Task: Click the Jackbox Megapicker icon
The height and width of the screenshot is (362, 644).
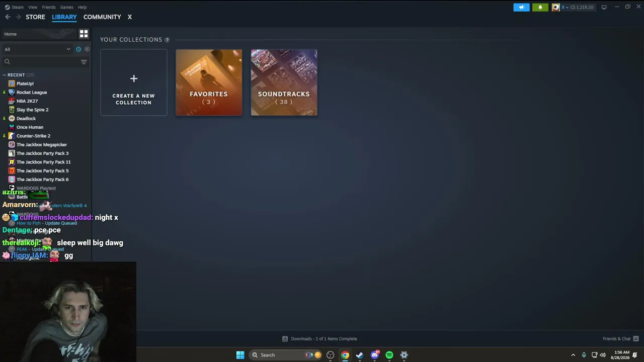Action: [12, 145]
